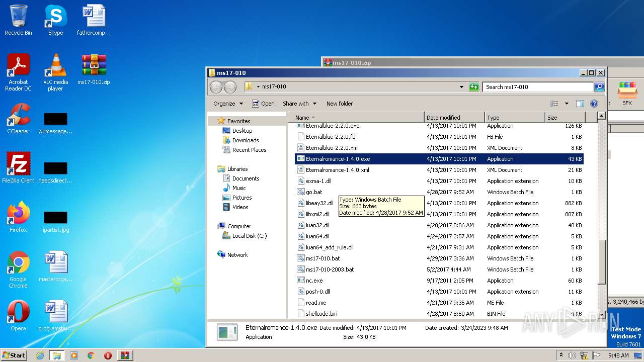This screenshot has height=362, width=644.
Task: Click the Open toolbar button
Action: 264,104
